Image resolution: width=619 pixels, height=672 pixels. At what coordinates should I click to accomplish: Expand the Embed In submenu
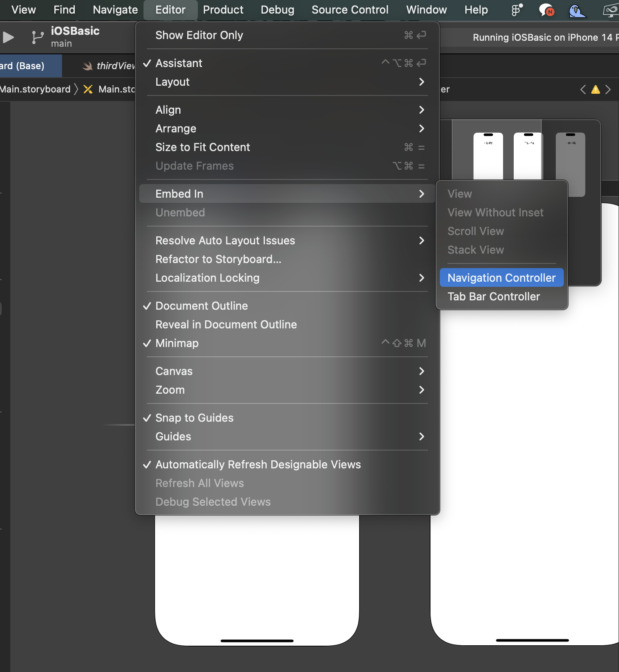287,194
